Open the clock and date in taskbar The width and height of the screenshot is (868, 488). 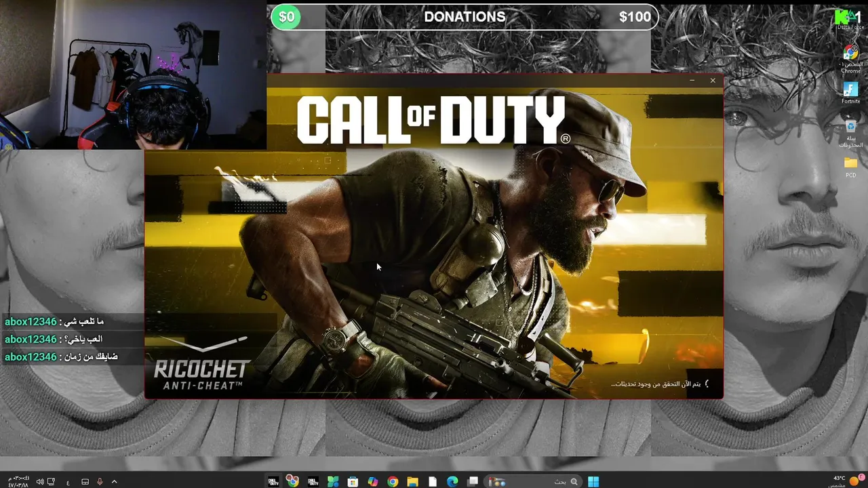point(18,482)
